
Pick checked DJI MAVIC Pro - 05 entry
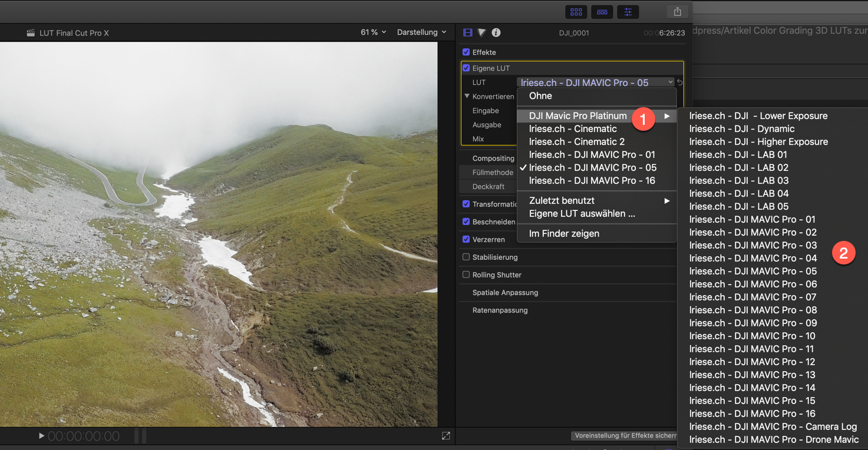coord(597,168)
